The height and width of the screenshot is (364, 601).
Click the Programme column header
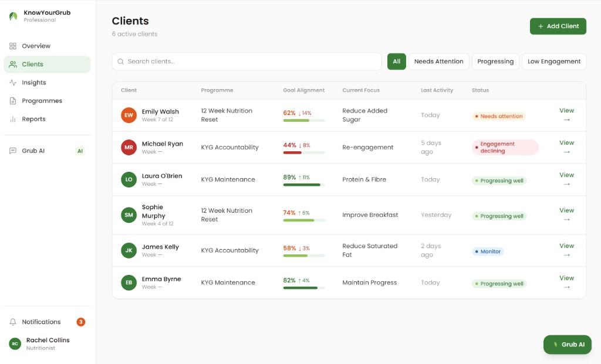217,90
